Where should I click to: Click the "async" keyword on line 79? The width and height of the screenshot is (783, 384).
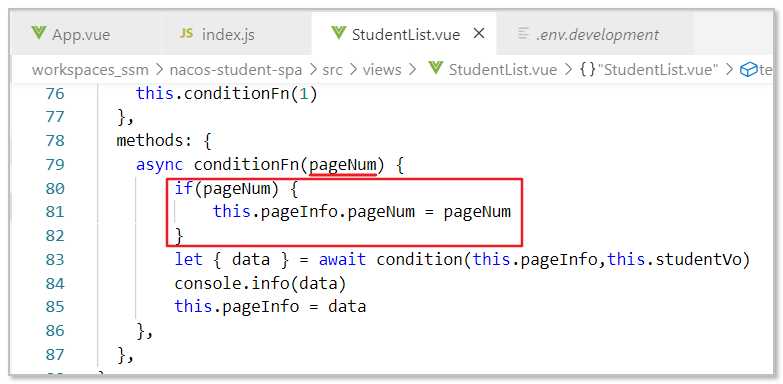[160, 164]
